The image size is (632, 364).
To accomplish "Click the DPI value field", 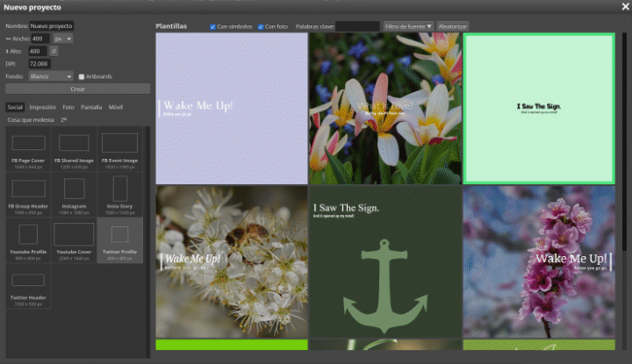I will coord(39,64).
